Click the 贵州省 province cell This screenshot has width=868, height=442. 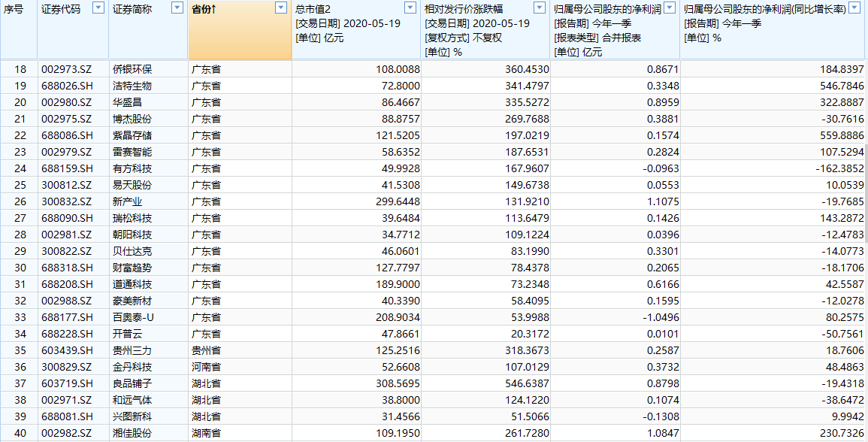click(207, 350)
